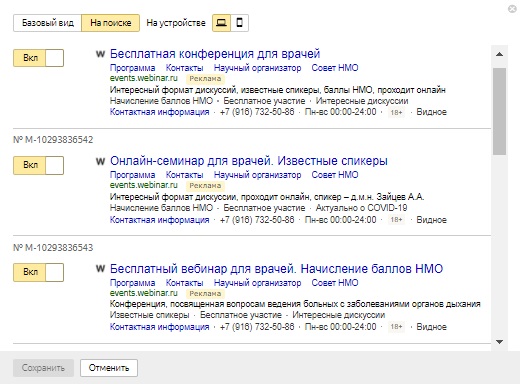Click ad number '№ M-10293836542'
The width and height of the screenshot is (520, 384).
click(53, 140)
